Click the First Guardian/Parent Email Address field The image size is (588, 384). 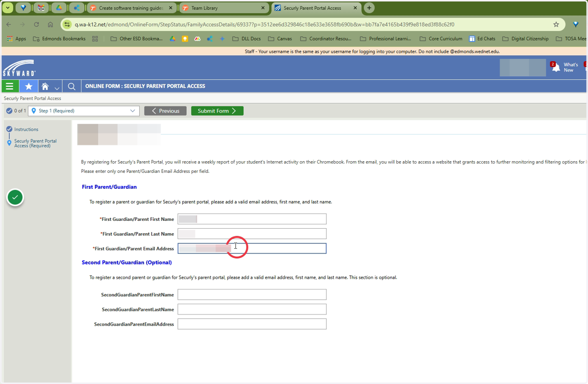252,248
